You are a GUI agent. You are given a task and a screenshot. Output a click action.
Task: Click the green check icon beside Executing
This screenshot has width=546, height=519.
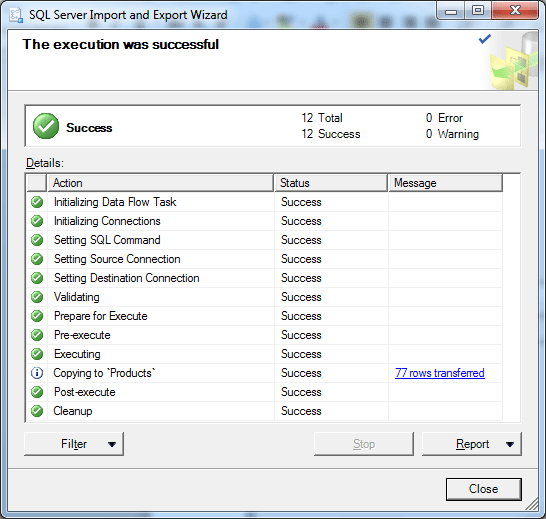click(x=37, y=354)
